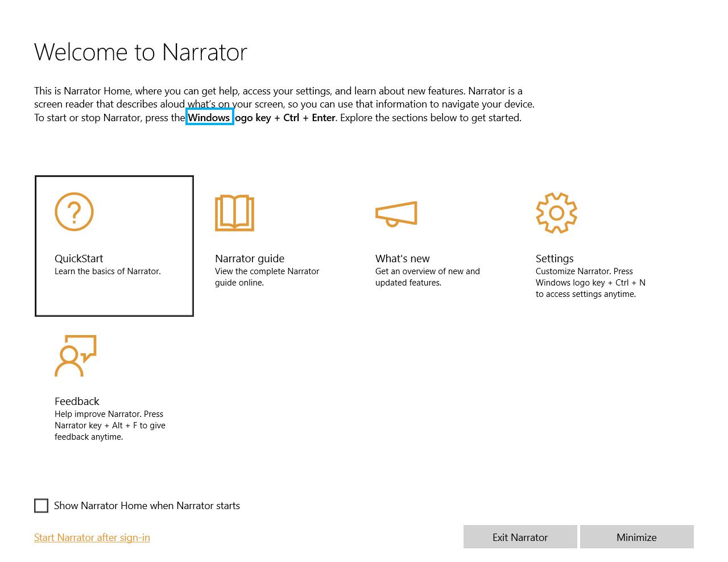The image size is (728, 562).
Task: Click 'Learn the basics of Narrator.' text
Action: click(x=107, y=271)
